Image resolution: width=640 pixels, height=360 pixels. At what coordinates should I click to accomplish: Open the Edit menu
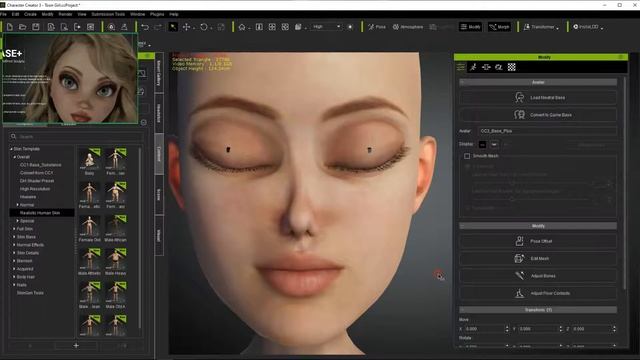(15, 14)
